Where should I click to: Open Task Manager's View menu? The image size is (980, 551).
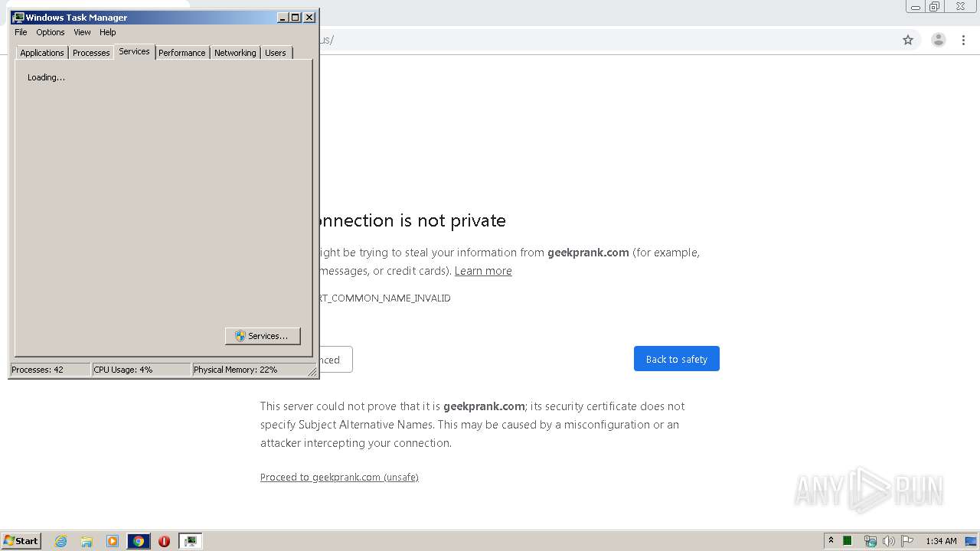point(82,32)
